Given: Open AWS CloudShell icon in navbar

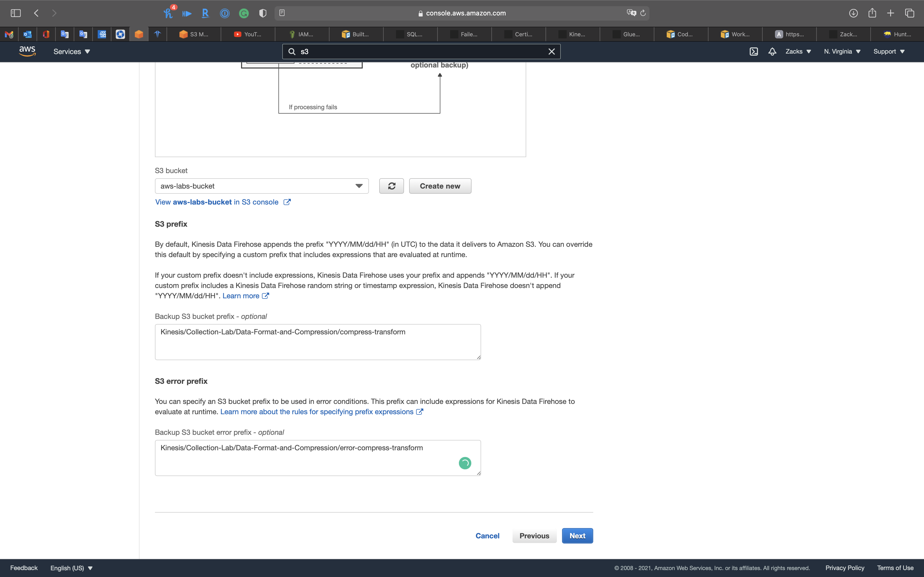Looking at the screenshot, I should [x=753, y=52].
